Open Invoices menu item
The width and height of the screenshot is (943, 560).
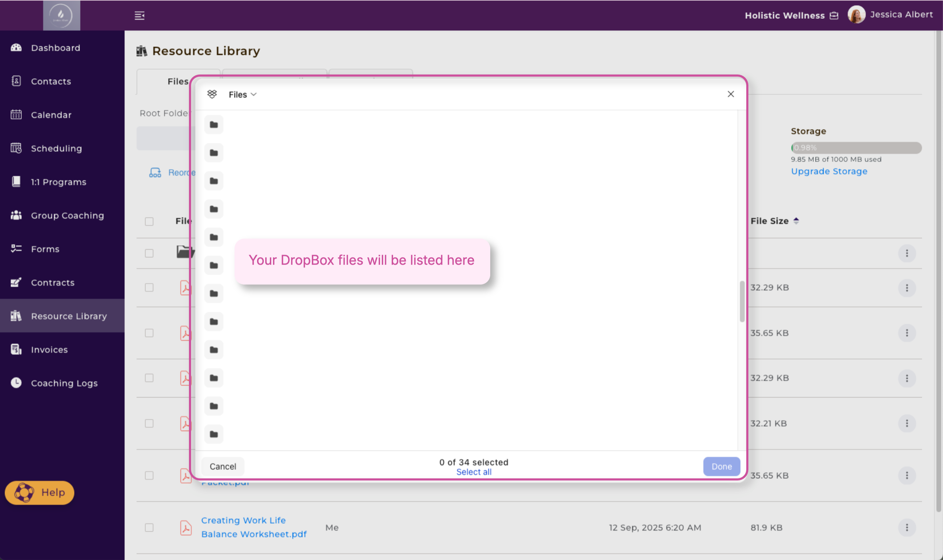click(x=49, y=350)
